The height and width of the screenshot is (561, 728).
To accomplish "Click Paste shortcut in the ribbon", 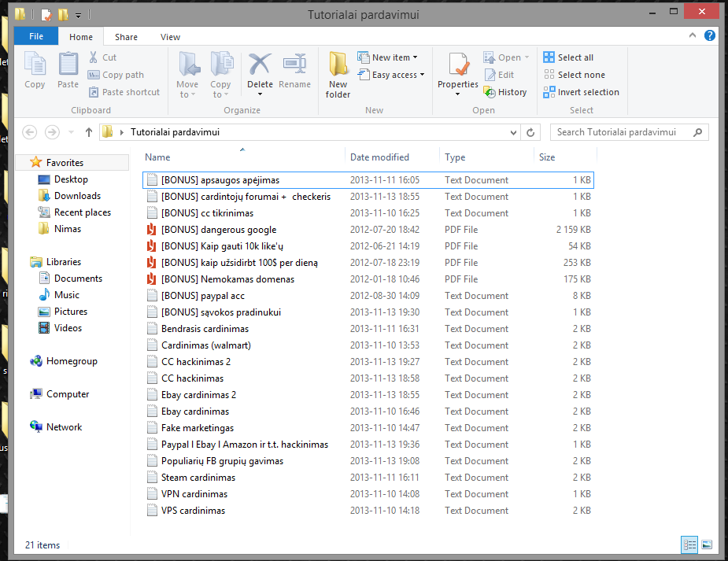I will pos(124,92).
